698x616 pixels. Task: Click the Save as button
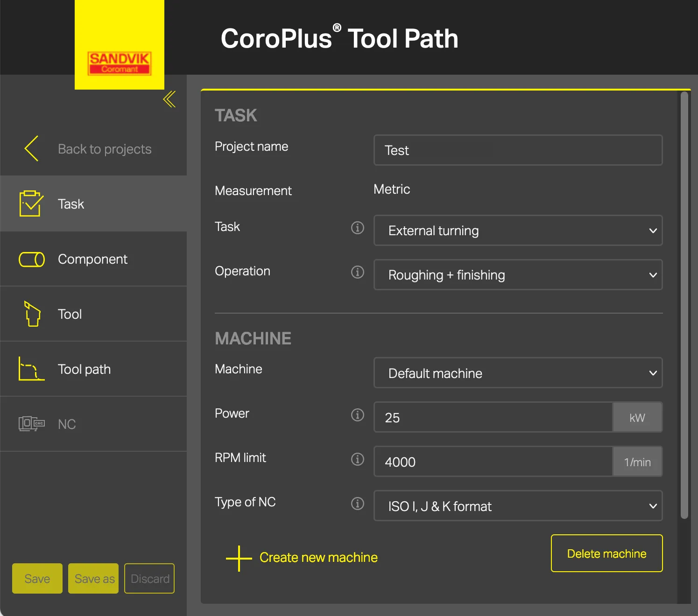(x=93, y=579)
